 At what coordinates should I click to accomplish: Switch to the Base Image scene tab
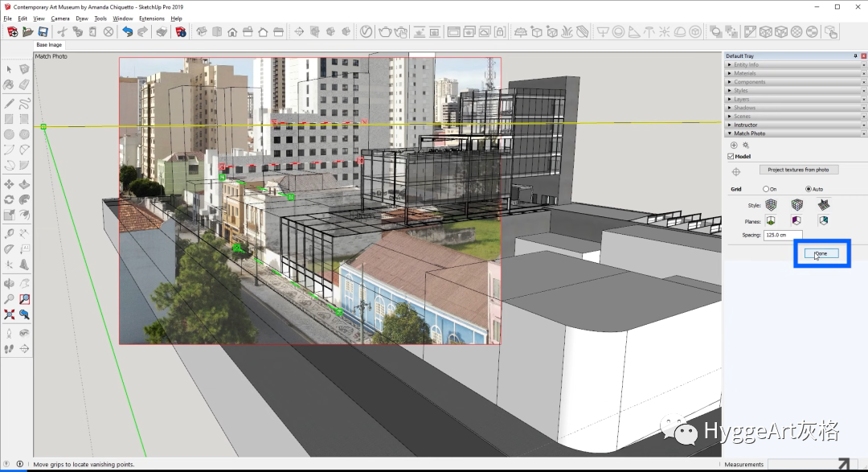(x=49, y=45)
